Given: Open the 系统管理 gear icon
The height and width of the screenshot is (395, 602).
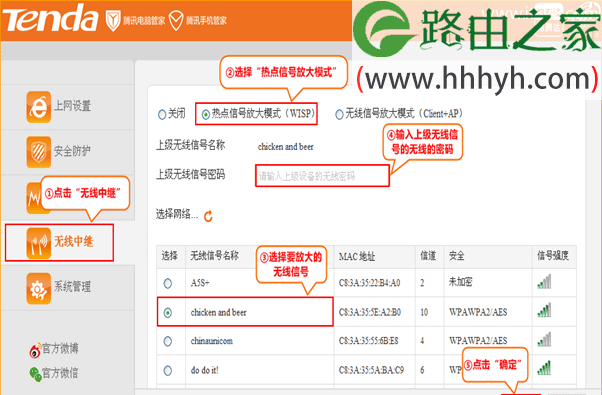Looking at the screenshot, I should [x=38, y=288].
